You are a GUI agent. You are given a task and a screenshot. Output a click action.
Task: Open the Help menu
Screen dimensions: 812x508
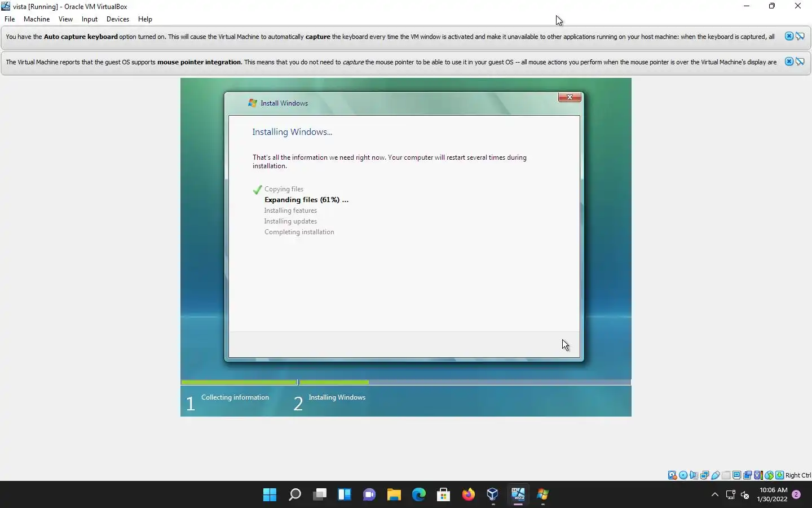pos(145,19)
